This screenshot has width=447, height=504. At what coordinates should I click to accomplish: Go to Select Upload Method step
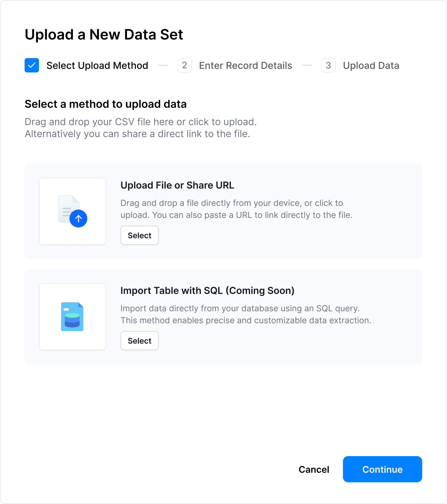click(x=97, y=66)
